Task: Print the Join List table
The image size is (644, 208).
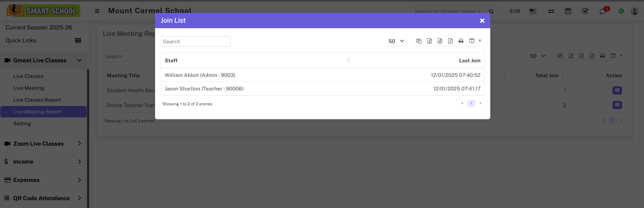Action: coord(461,41)
